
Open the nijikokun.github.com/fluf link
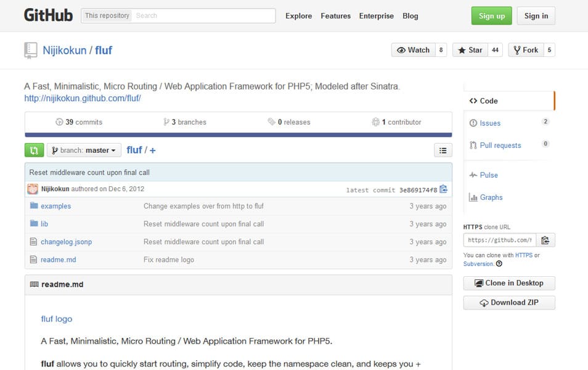click(x=83, y=98)
